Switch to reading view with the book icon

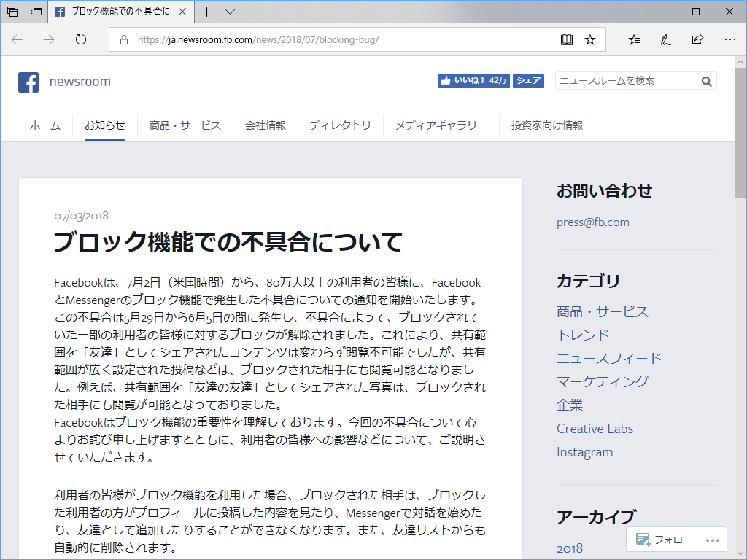click(567, 39)
